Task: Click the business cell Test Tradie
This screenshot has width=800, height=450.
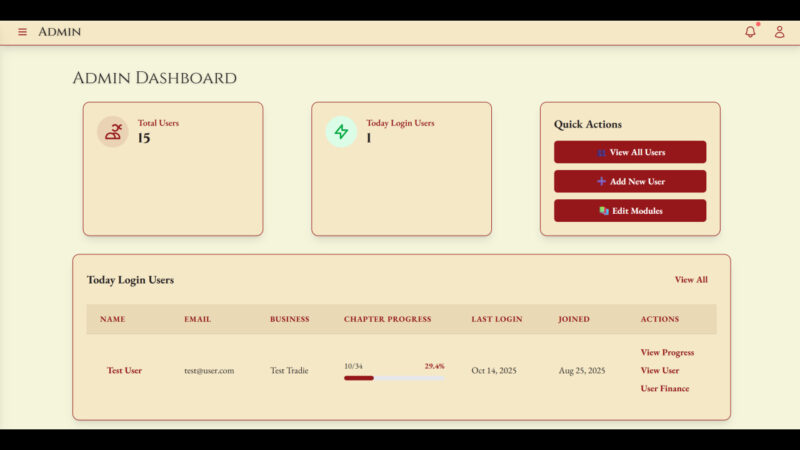Action: coord(289,370)
